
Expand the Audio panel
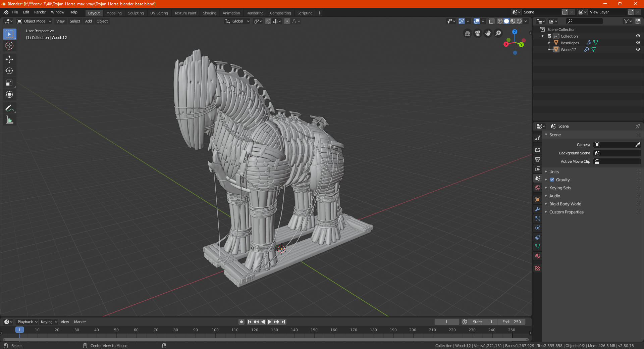(x=554, y=196)
